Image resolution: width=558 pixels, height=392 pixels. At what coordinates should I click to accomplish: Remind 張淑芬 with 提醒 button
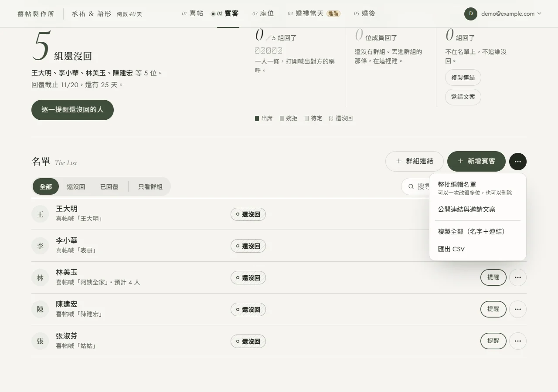pos(493,341)
